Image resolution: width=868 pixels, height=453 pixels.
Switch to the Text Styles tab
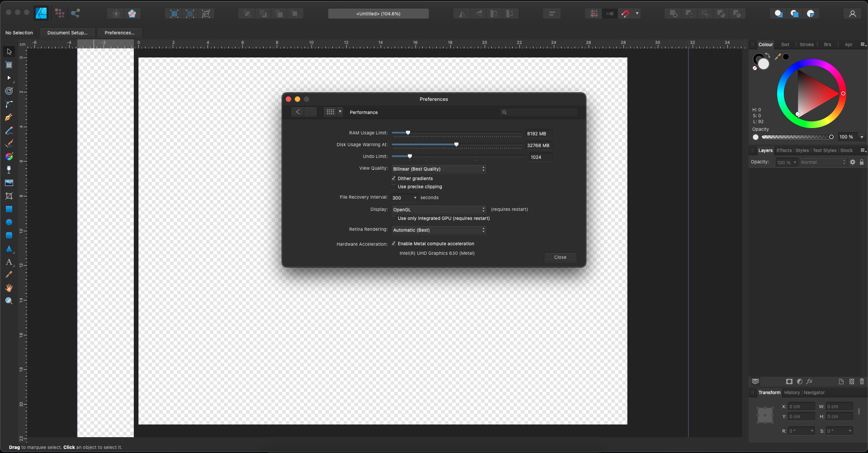825,150
